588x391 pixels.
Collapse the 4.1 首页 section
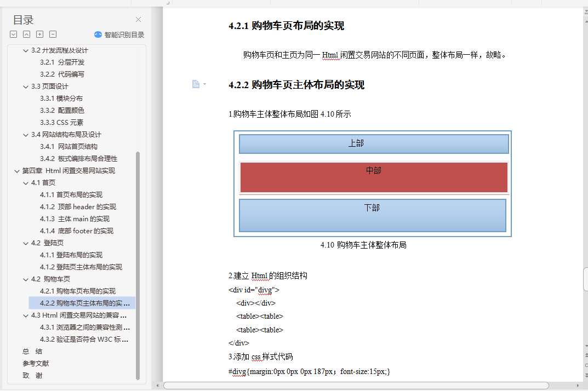click(26, 183)
